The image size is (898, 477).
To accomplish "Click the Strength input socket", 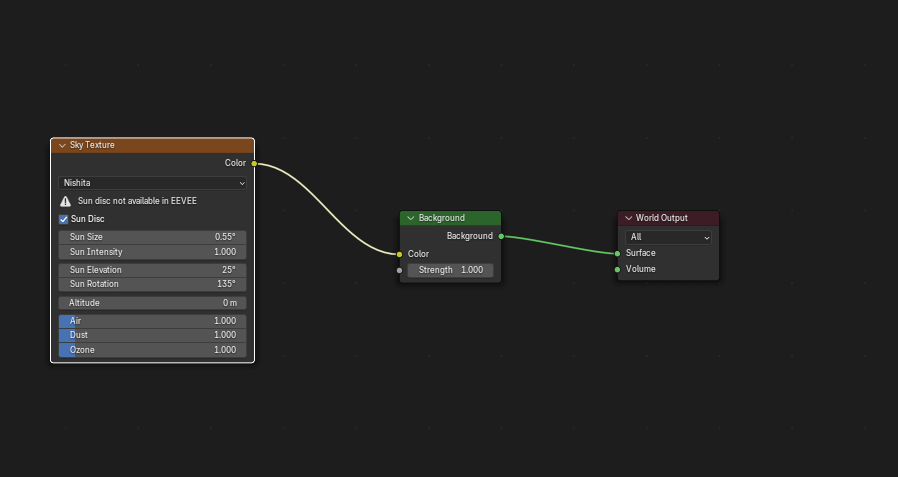I will tap(400, 270).
